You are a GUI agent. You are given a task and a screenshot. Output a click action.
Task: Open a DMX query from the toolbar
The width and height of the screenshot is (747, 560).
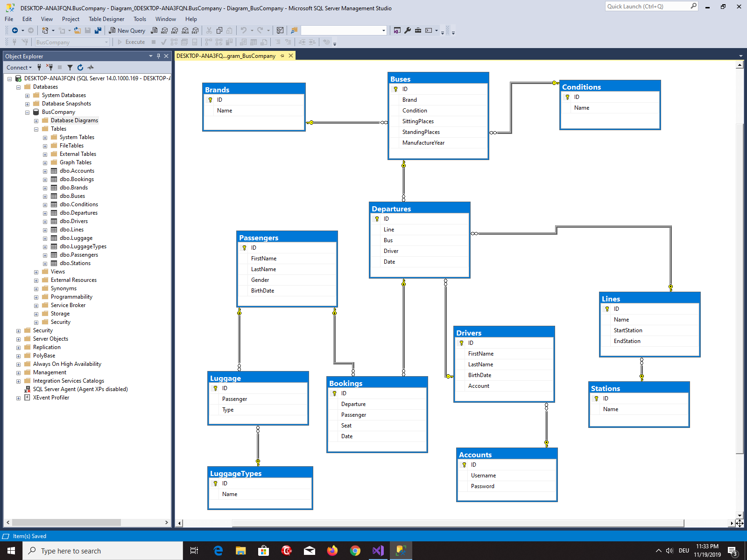coord(175,30)
